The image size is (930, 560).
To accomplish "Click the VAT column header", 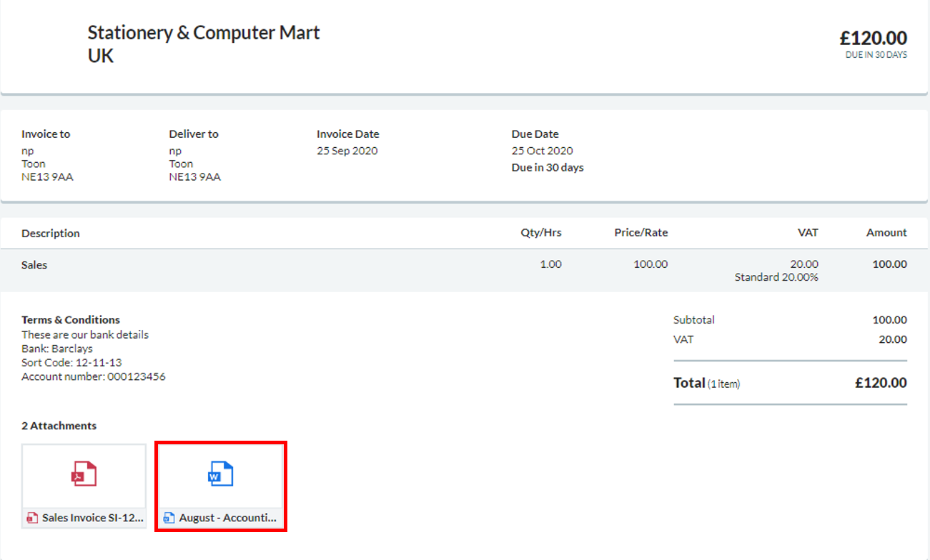I will click(x=808, y=233).
